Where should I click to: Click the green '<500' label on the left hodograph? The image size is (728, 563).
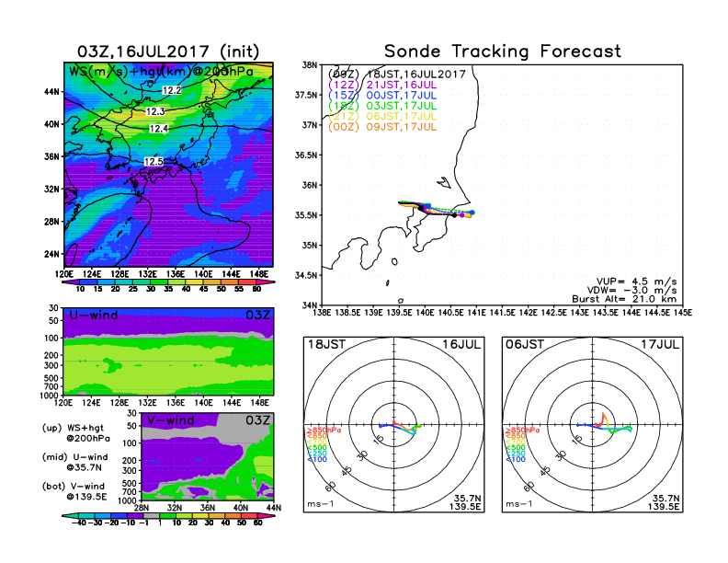tap(316, 448)
